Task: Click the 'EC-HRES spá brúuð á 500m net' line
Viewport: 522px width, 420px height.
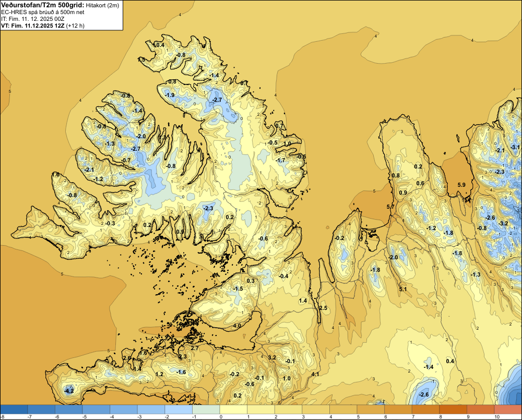Action: [x=43, y=12]
